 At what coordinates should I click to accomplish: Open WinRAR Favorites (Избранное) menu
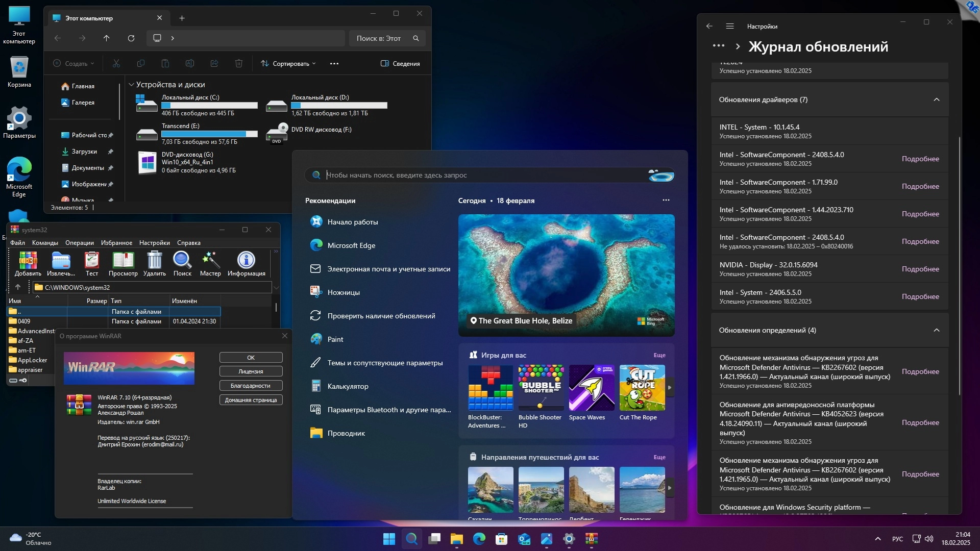tap(116, 243)
